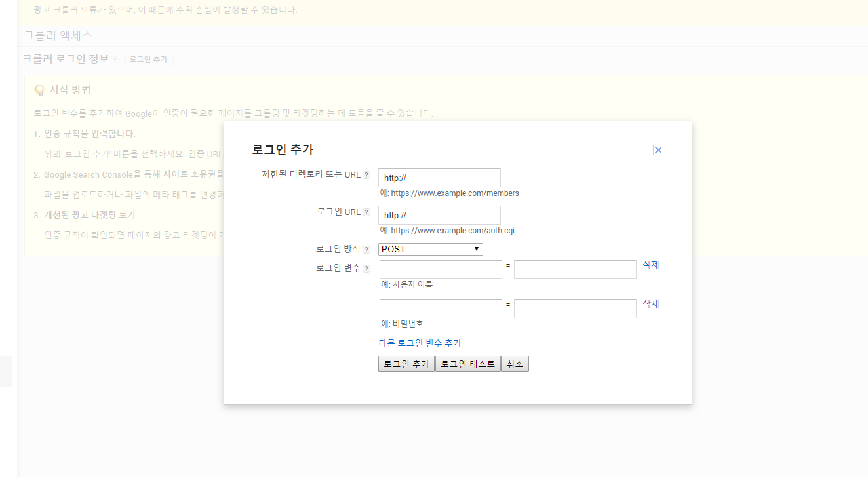868x477 pixels.
Task: Run the 로그인 테스트 button
Action: [467, 364]
